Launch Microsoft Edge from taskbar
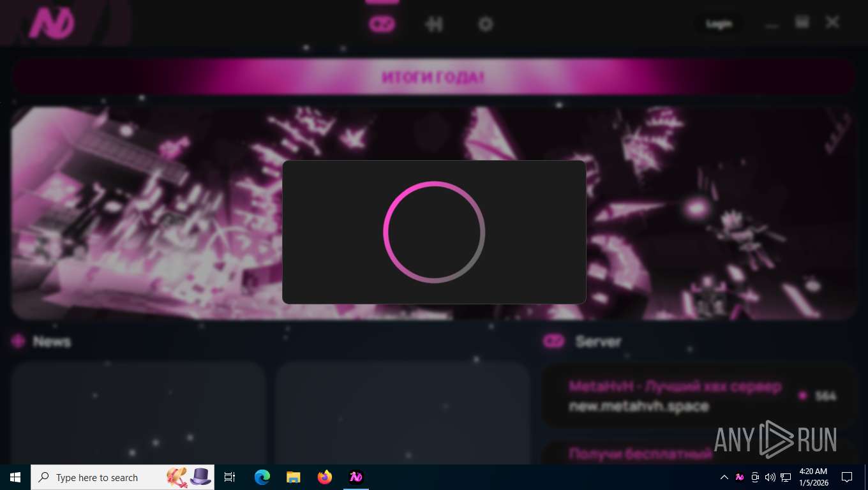This screenshot has height=490, width=868. pyautogui.click(x=262, y=477)
